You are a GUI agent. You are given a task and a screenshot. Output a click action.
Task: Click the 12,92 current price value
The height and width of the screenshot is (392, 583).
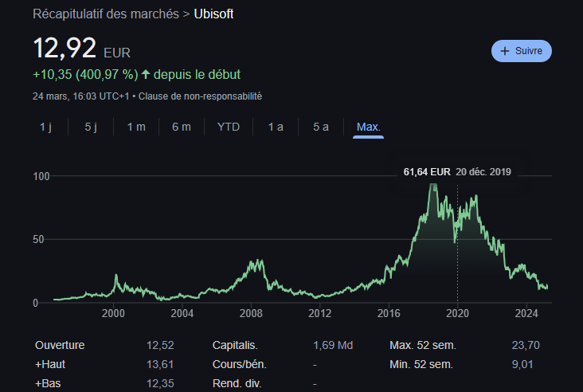point(65,48)
